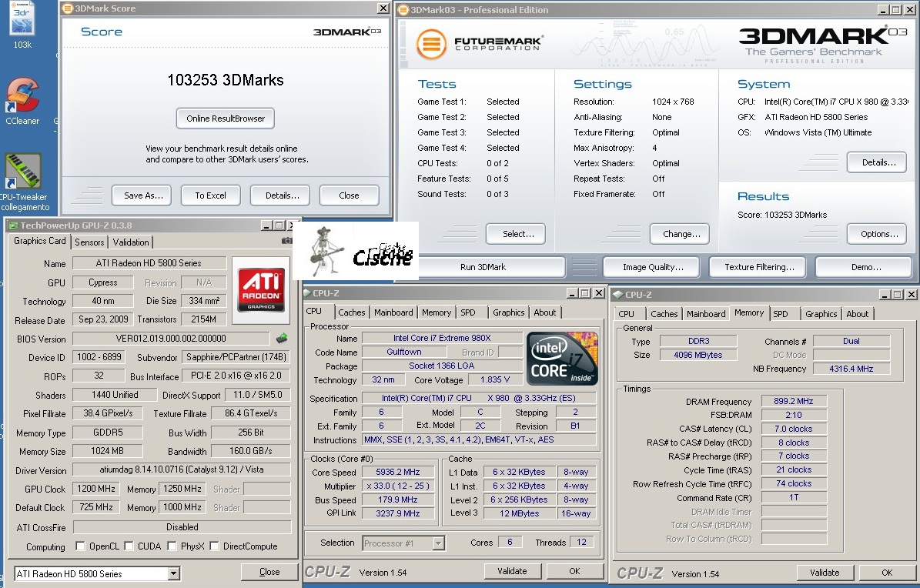Open the About tab in the CPU-Z CPU window
The image size is (920, 588).
pyautogui.click(x=544, y=312)
